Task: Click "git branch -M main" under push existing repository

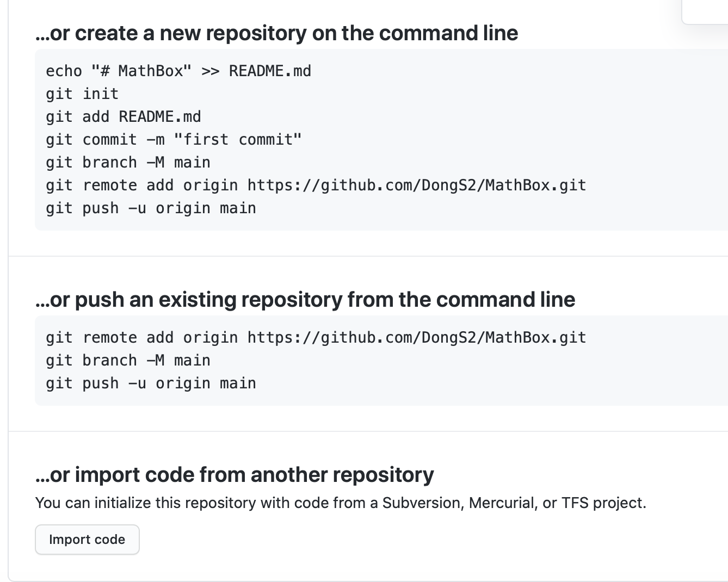Action: (128, 361)
